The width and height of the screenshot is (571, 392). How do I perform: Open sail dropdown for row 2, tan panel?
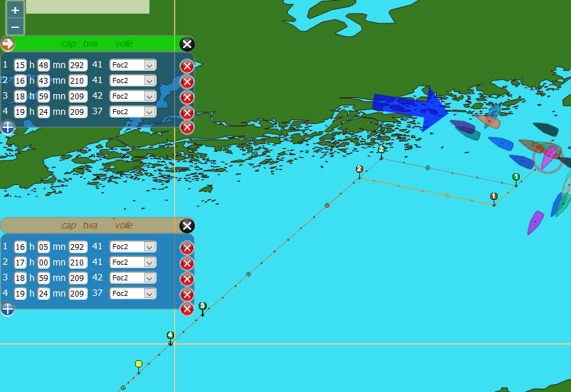[x=149, y=262]
